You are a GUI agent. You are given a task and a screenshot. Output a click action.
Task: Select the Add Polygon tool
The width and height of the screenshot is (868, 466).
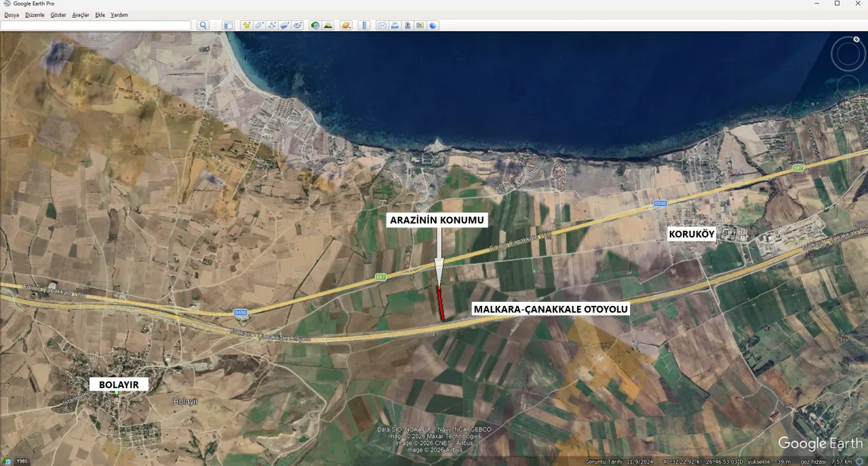[259, 25]
